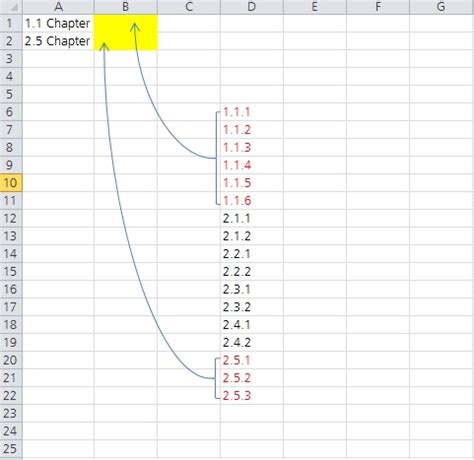Select row 25 header
The image size is (474, 460).
click(11, 448)
